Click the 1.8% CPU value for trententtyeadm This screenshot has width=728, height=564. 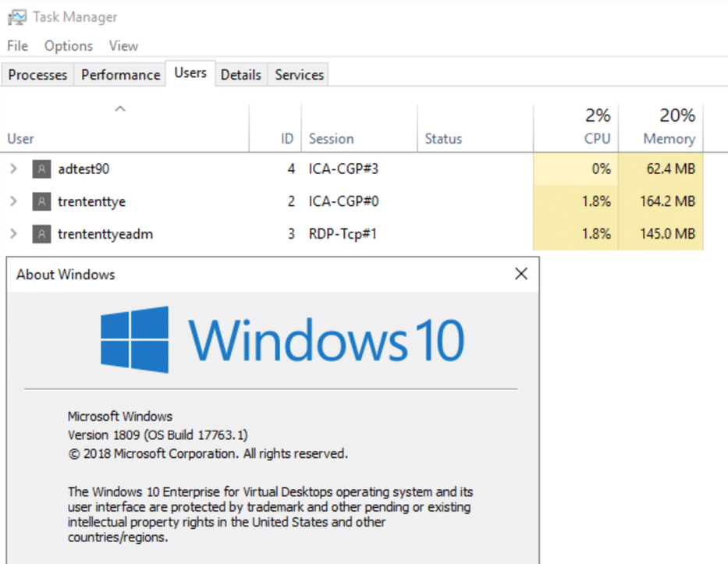tap(597, 233)
